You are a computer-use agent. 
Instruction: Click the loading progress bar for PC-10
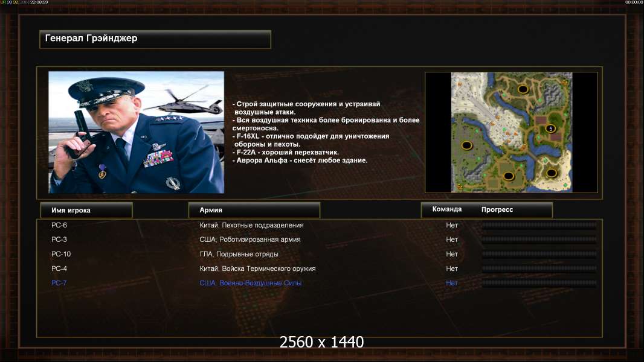point(539,254)
